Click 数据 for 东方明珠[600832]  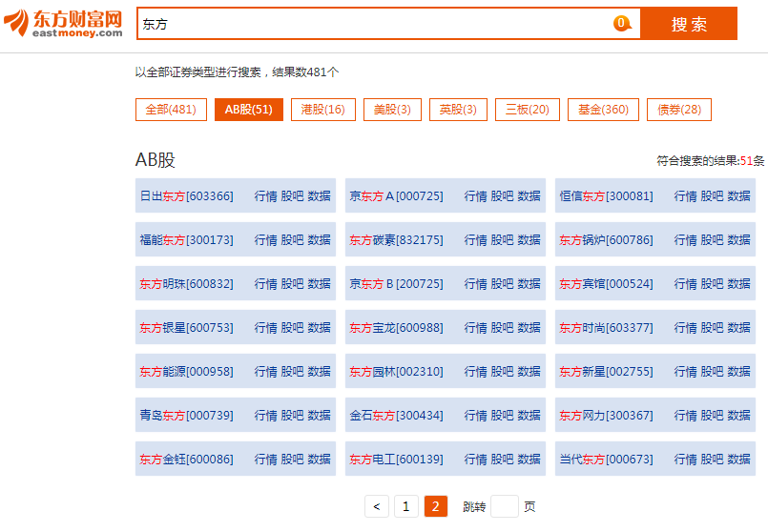[320, 283]
